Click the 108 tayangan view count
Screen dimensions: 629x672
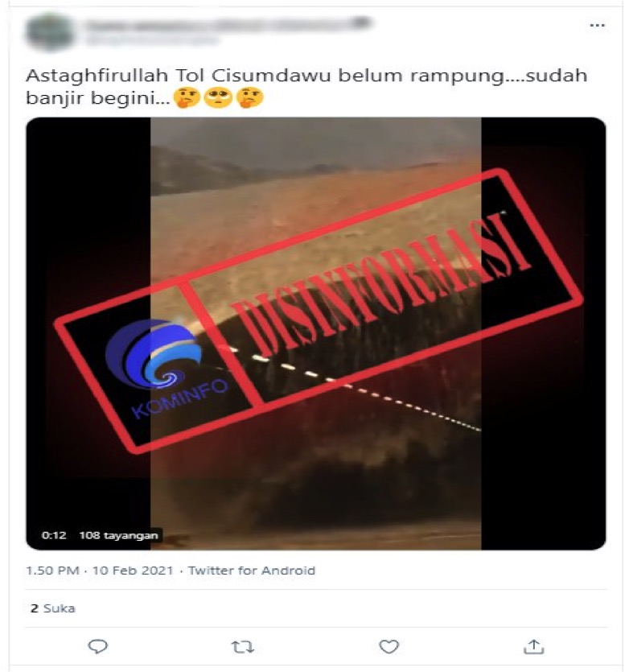(119, 535)
